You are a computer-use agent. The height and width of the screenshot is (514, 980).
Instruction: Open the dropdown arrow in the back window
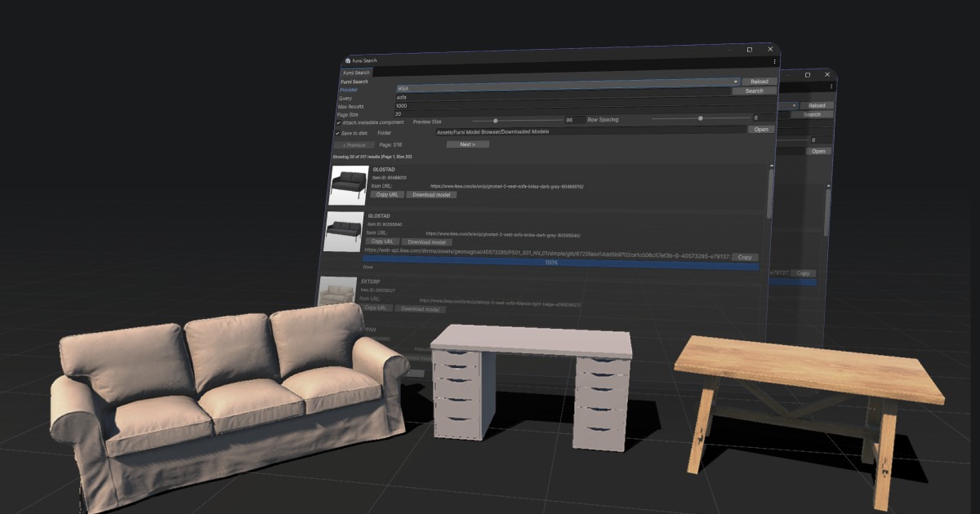[x=795, y=105]
